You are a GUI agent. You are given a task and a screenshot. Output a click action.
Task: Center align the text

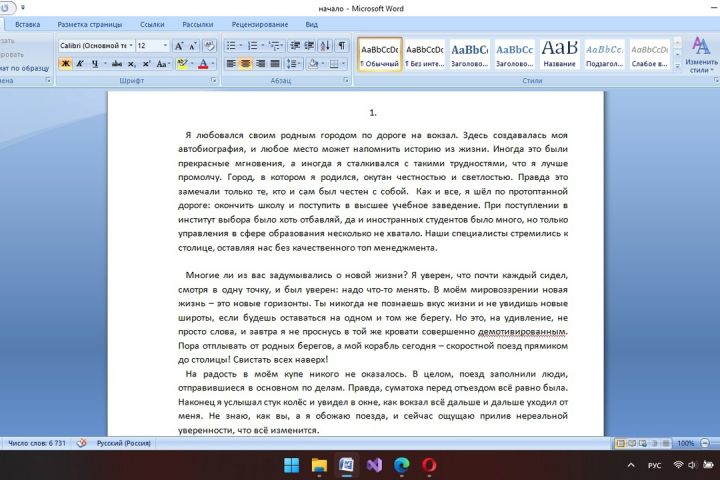246,64
